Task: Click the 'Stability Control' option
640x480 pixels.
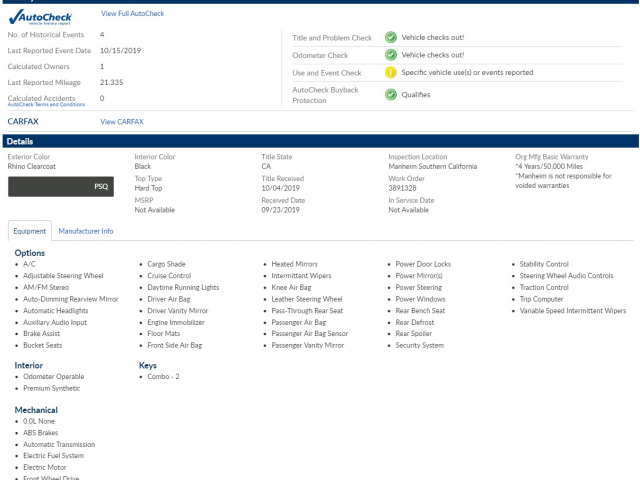Action: pyautogui.click(x=544, y=264)
